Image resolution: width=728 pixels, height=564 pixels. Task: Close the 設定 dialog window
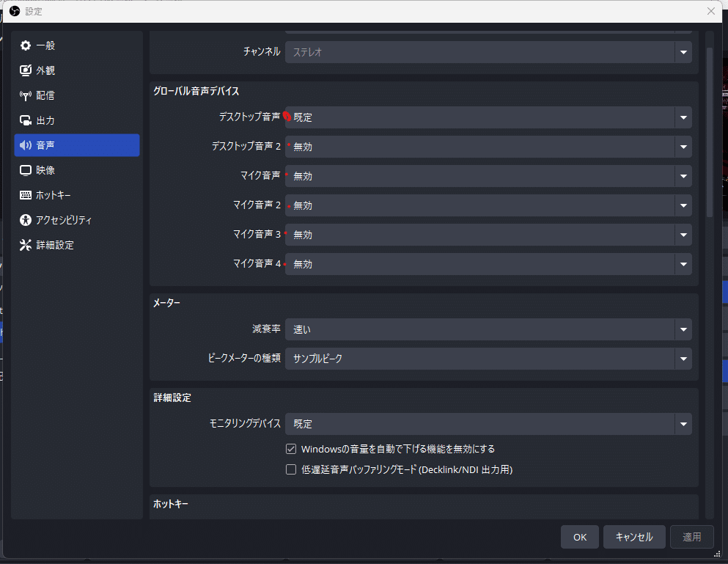point(711,11)
